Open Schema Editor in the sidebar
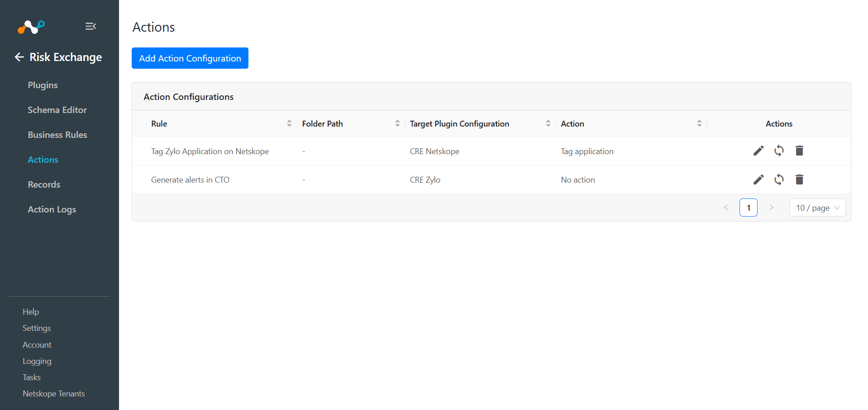Viewport: 868px width, 410px height. coord(57,110)
